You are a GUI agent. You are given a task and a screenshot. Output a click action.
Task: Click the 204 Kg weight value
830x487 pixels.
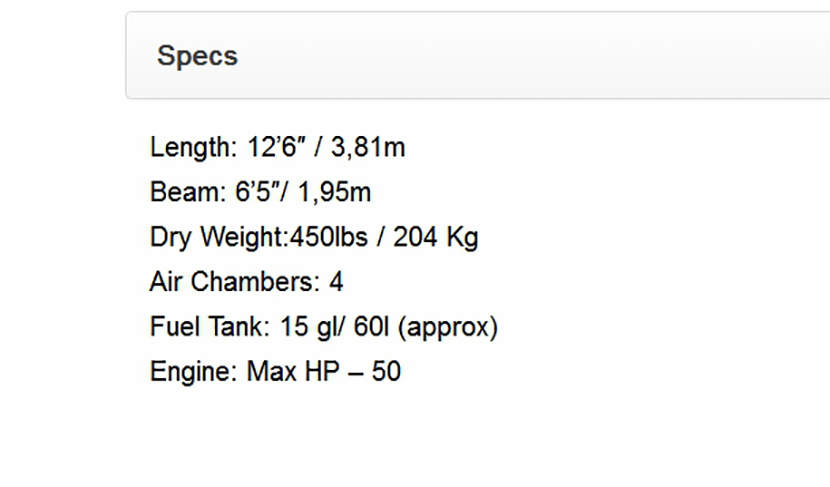tap(435, 238)
